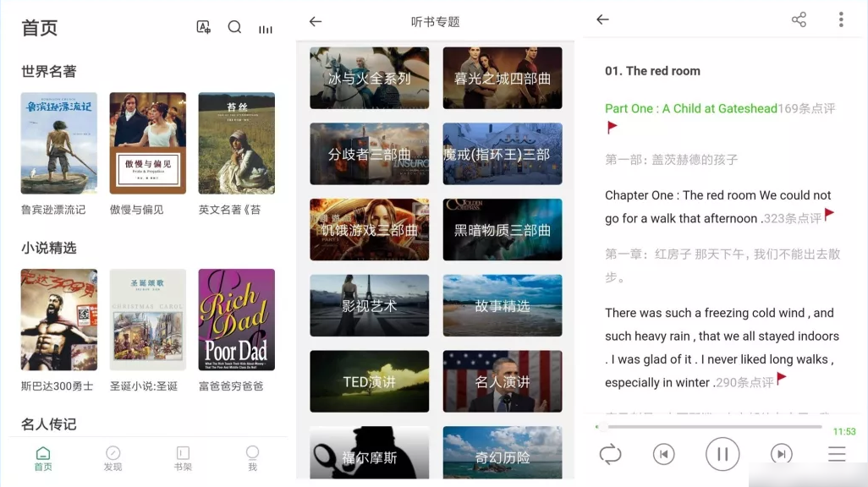
Task: Click the 斯巴达300勇士 title text
Action: click(57, 386)
